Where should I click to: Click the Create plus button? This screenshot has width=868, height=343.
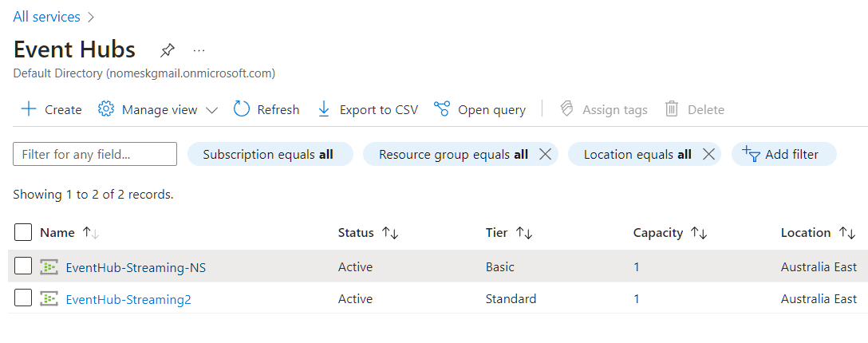click(x=51, y=109)
